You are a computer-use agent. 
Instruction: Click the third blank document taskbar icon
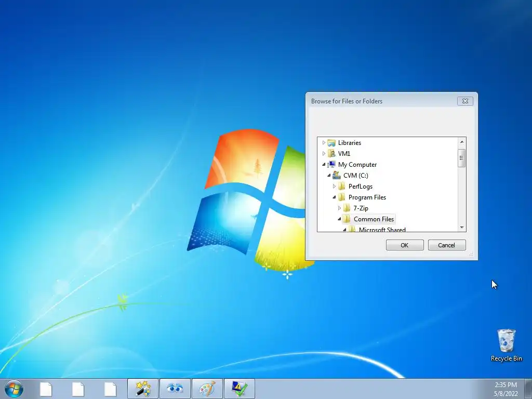[110, 389]
